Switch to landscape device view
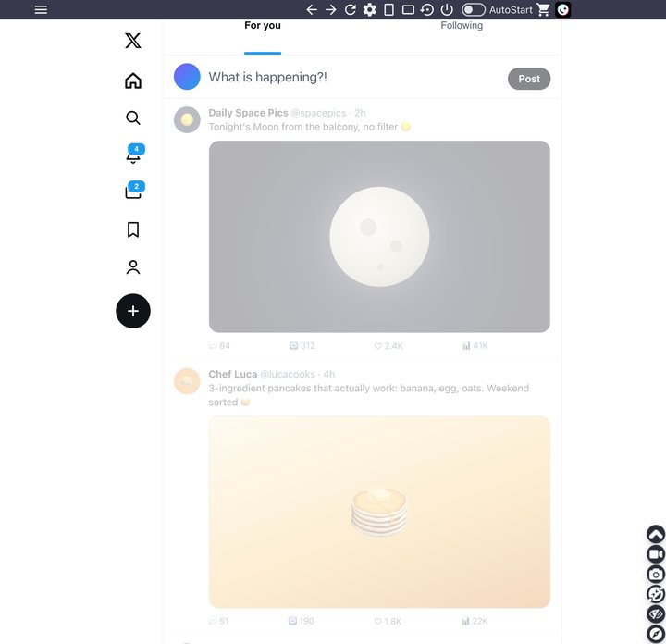The height and width of the screenshot is (644, 666). (408, 9)
